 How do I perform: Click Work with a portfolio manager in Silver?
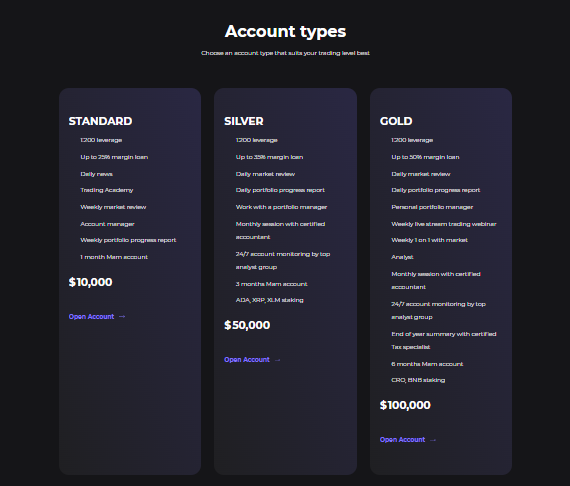(x=281, y=207)
